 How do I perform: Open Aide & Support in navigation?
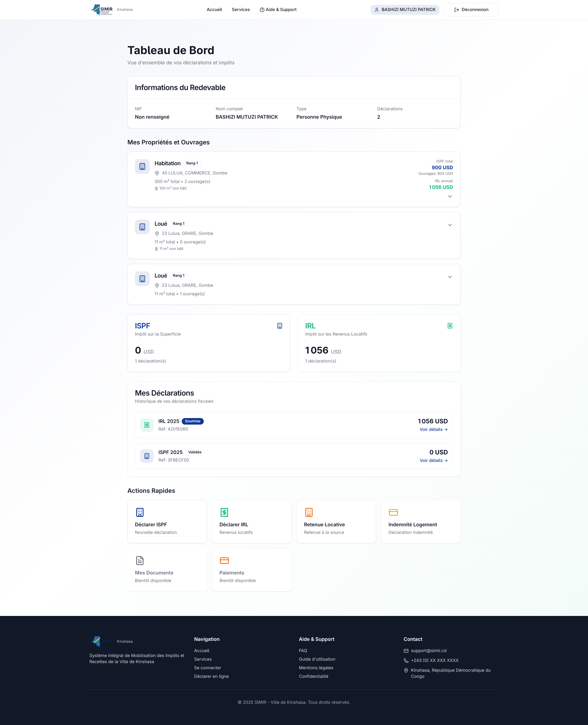click(278, 9)
